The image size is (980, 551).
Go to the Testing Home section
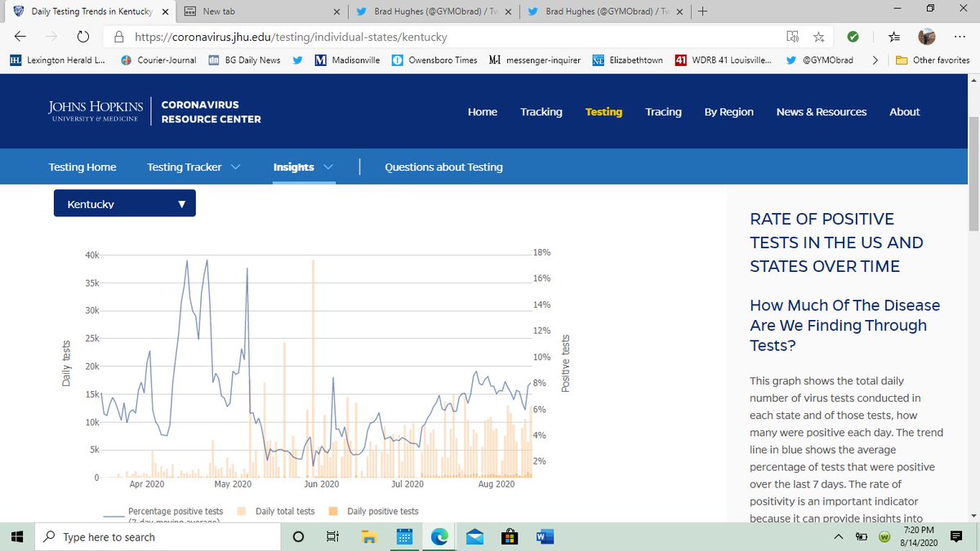click(82, 167)
